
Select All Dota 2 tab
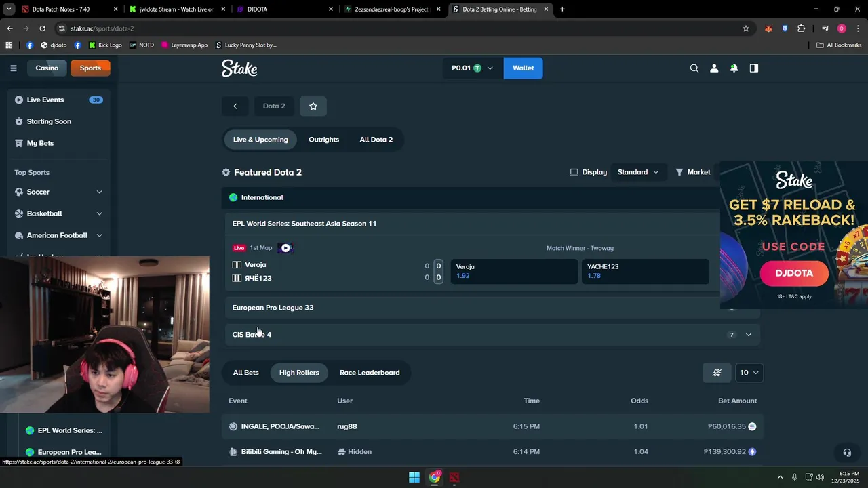(376, 140)
